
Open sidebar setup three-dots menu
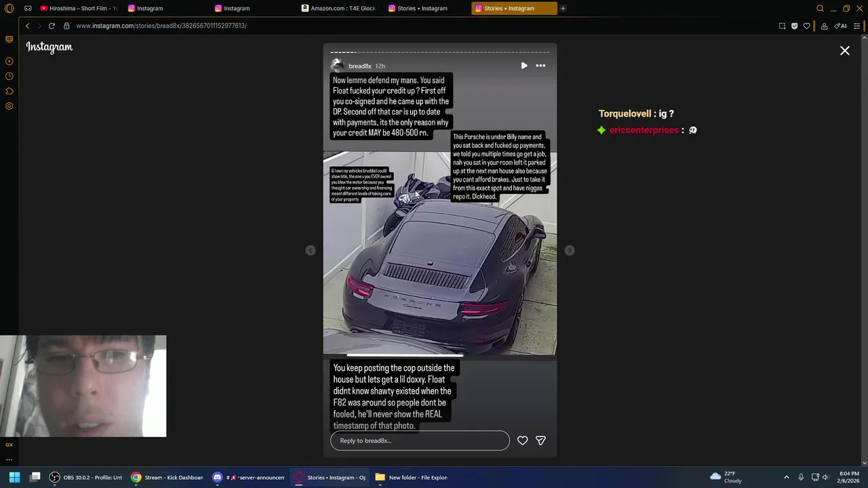pyautogui.click(x=9, y=460)
